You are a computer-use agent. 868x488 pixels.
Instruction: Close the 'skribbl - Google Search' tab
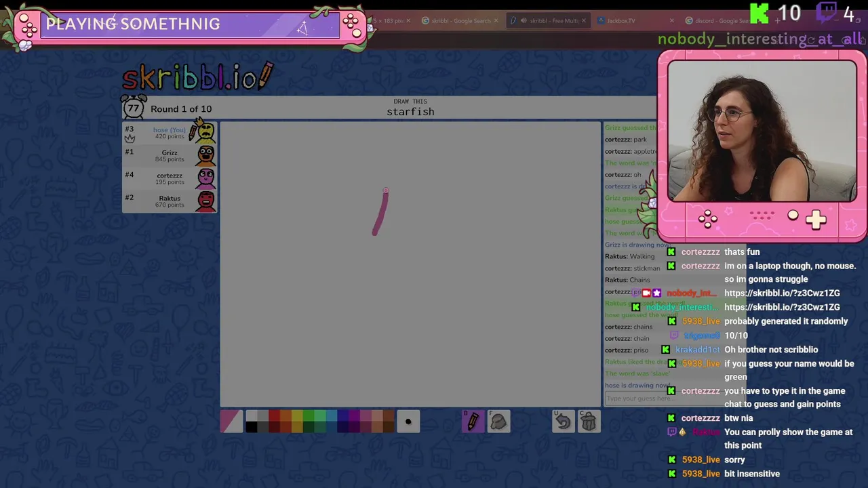pos(496,20)
